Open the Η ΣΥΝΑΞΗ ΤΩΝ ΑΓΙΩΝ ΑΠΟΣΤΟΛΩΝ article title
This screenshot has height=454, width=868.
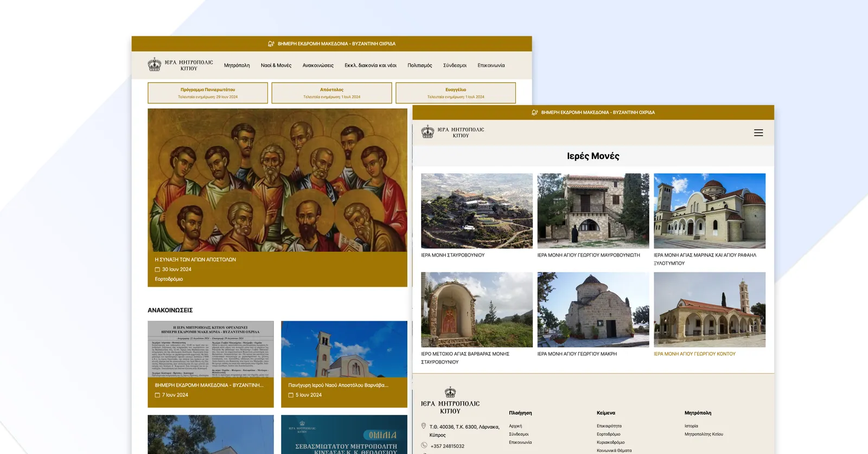pyautogui.click(x=195, y=260)
